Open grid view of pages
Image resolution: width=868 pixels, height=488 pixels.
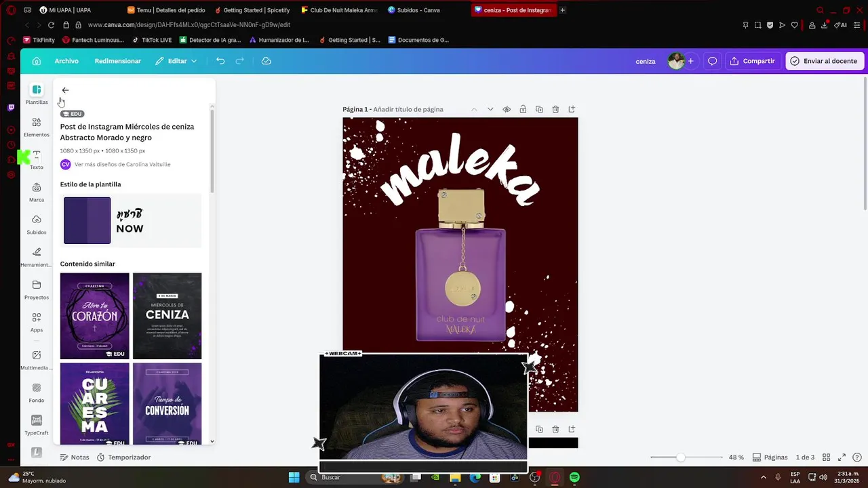(826, 457)
